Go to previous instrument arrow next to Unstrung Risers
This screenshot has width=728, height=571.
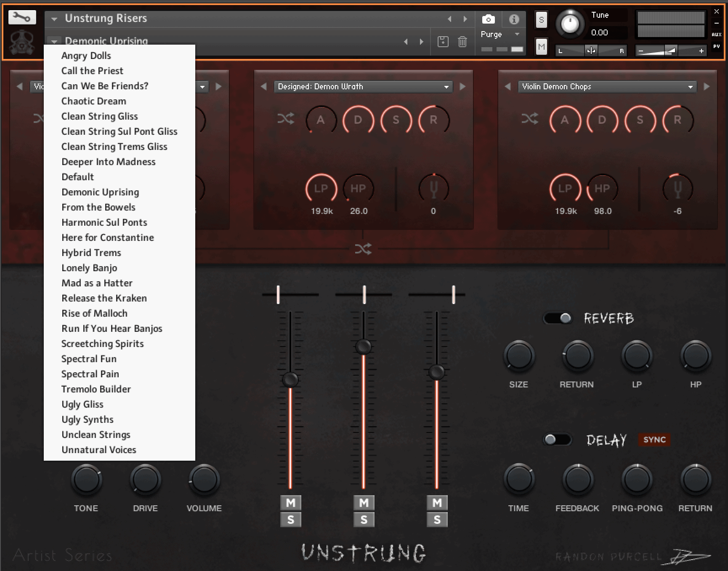pos(449,19)
